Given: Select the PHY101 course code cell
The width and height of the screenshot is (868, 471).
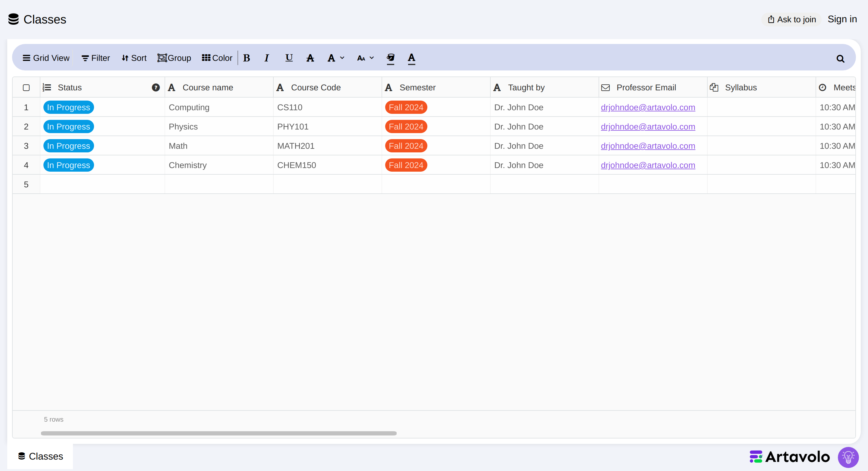Looking at the screenshot, I should (328, 126).
